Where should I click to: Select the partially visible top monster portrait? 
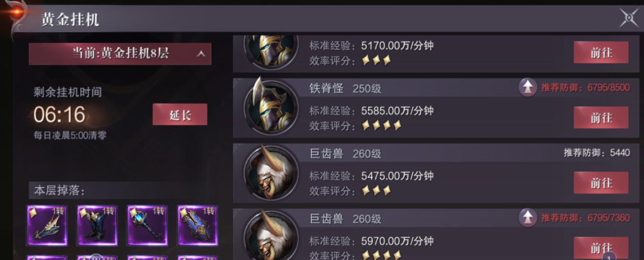270,51
